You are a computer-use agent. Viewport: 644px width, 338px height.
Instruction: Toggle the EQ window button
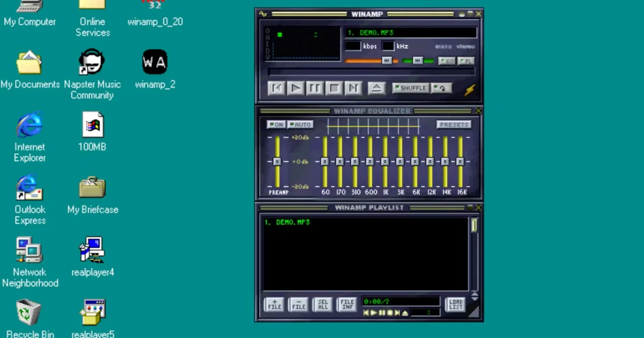pos(447,61)
